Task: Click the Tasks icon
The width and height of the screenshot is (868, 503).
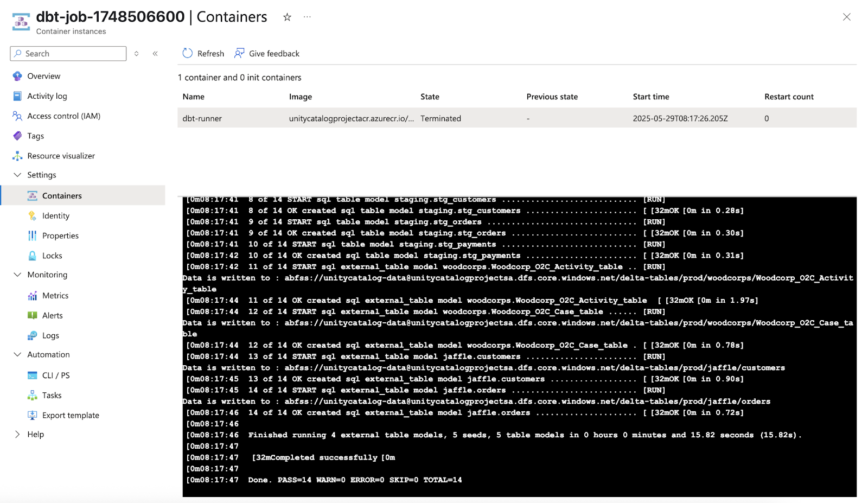Action: [33, 395]
